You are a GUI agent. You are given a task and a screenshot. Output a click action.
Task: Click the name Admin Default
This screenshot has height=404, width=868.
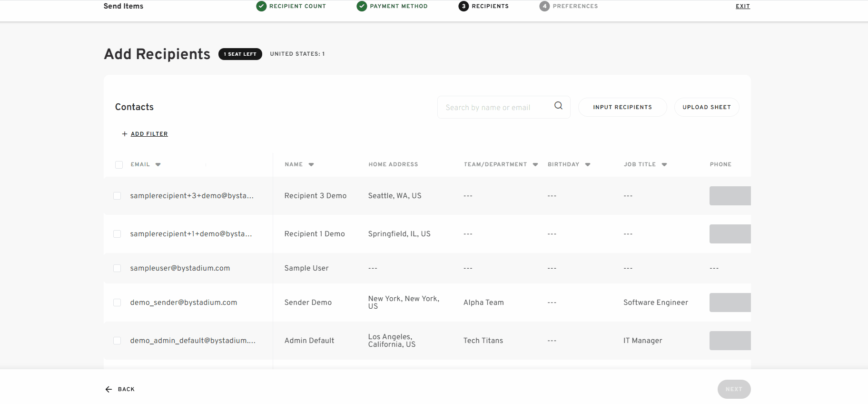point(309,341)
